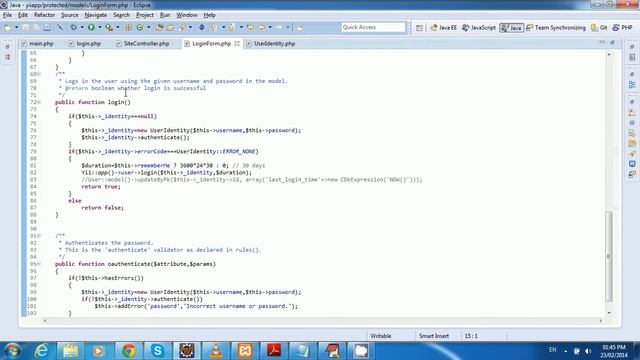
Task: Click the Print toolbar icon
Action: point(47,27)
